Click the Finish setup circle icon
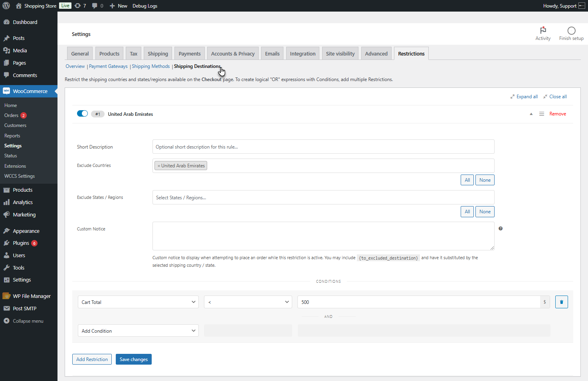 [x=571, y=31]
